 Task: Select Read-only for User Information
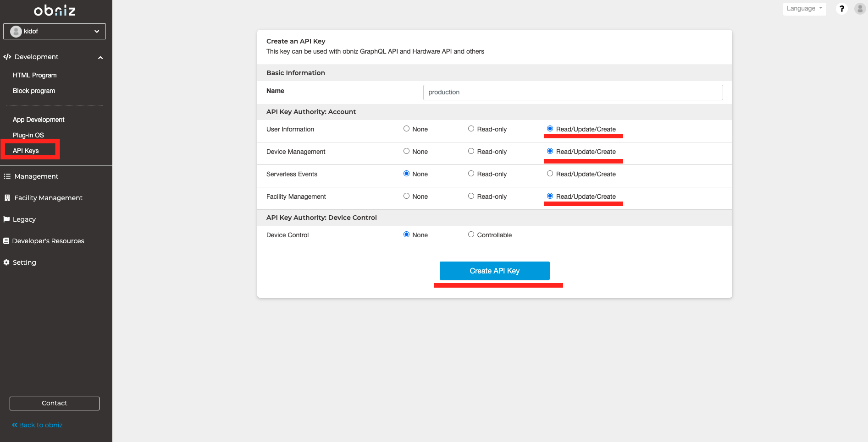tap(471, 129)
